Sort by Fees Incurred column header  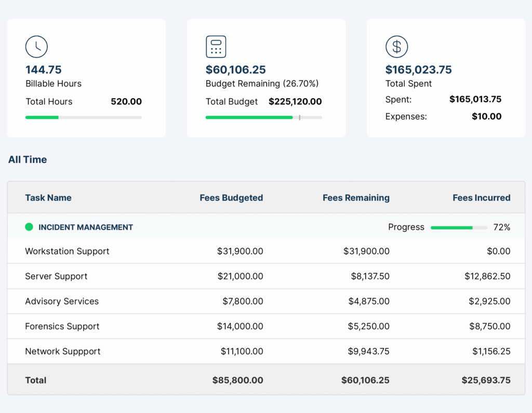coord(481,198)
